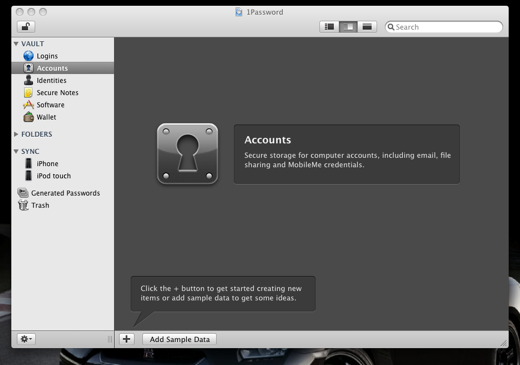
Task: Click the Accounts keyhole sidebar icon
Action: click(28, 68)
